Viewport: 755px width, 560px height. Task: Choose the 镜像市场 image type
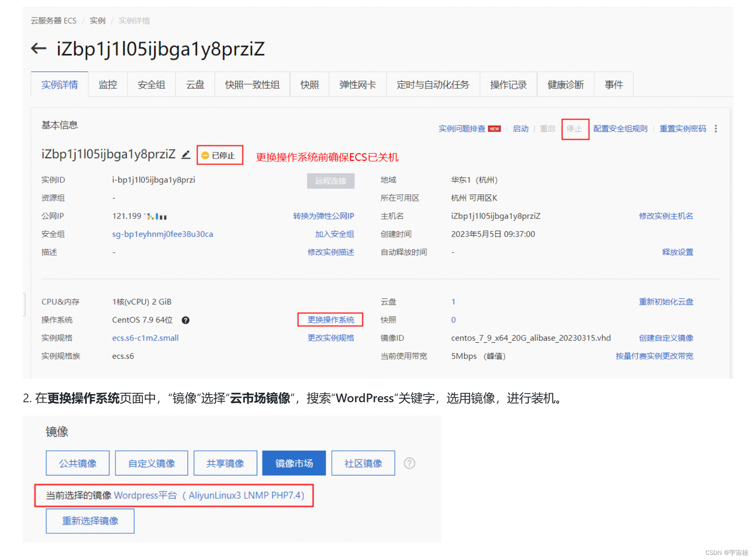coord(294,463)
